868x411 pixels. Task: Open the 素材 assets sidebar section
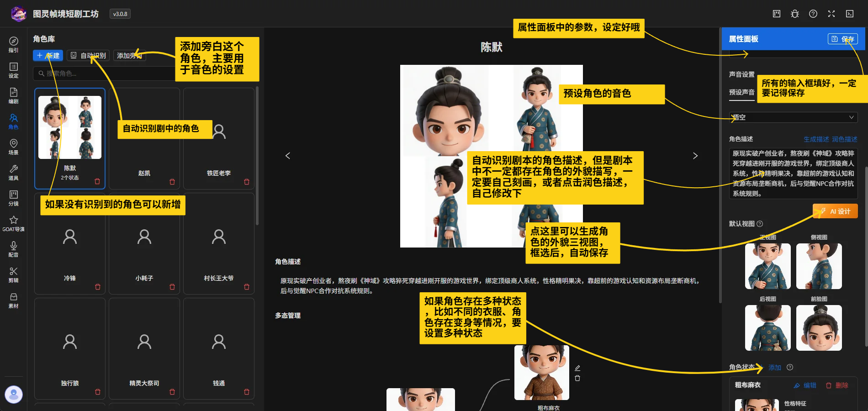click(14, 300)
